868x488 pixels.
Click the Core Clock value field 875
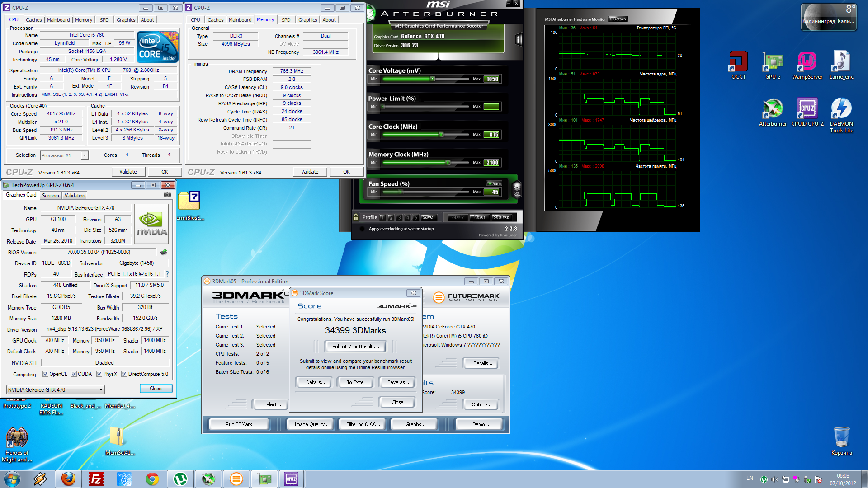(492, 135)
